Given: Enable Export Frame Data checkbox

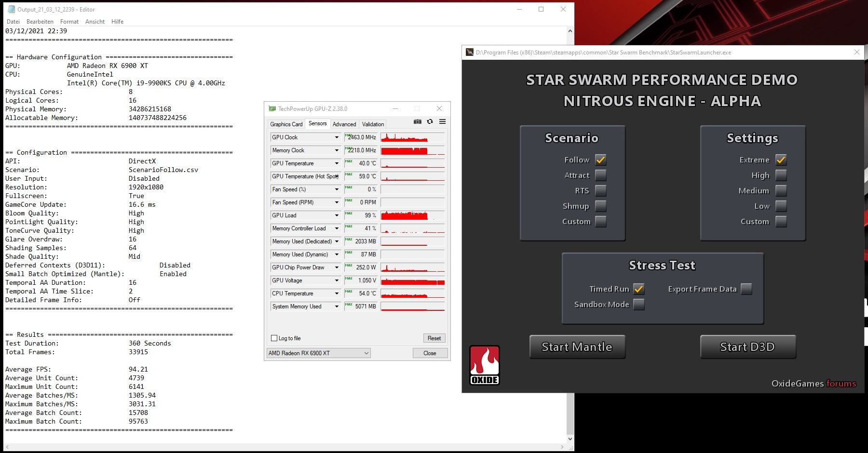Looking at the screenshot, I should coord(746,289).
